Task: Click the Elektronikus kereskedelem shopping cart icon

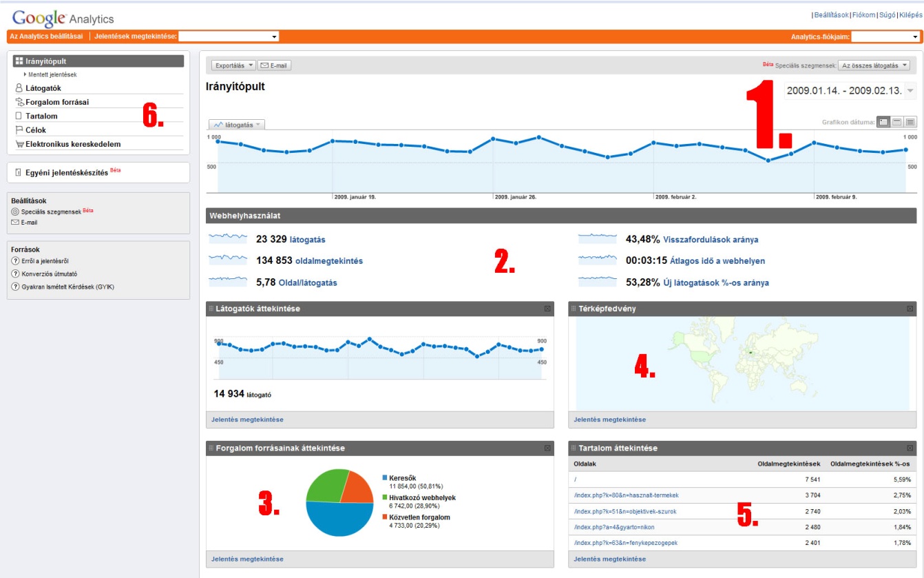Action: click(x=19, y=144)
